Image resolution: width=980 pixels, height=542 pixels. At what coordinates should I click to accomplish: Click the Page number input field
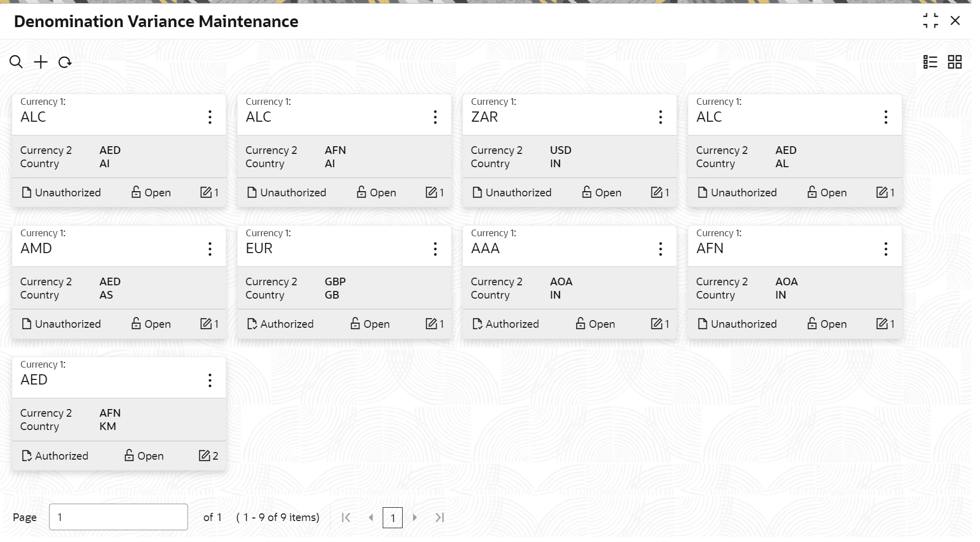click(x=119, y=517)
